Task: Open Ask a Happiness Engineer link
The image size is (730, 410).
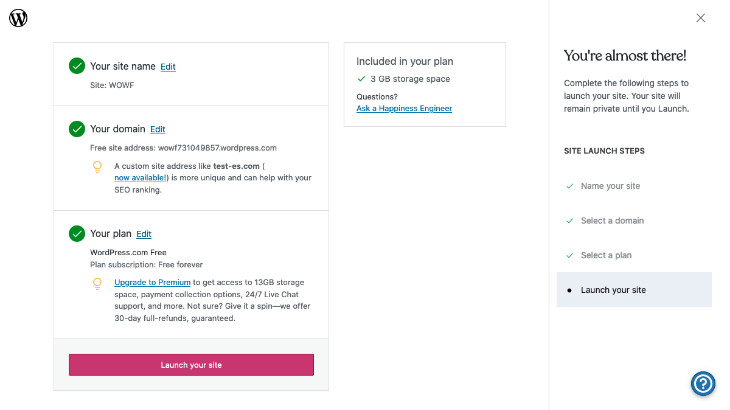Action: [x=404, y=108]
